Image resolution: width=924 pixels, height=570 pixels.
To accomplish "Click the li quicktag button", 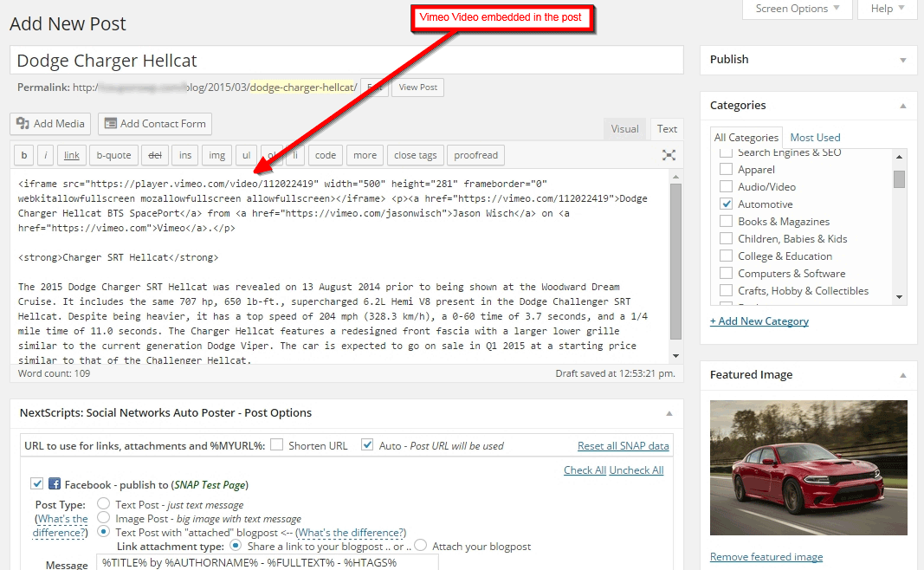I will 295,155.
